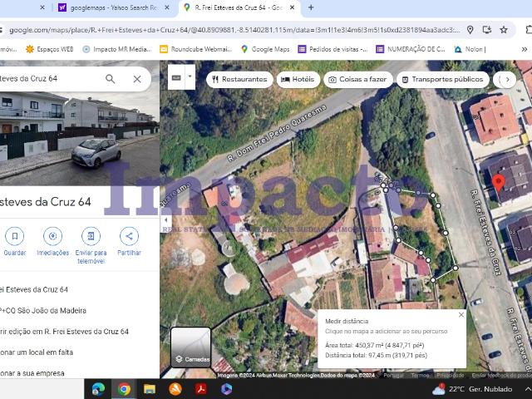The height and width of the screenshot is (399, 532).
Task: Click edição em R. Frei Esteves da Cruz 64
Action: tap(65, 332)
